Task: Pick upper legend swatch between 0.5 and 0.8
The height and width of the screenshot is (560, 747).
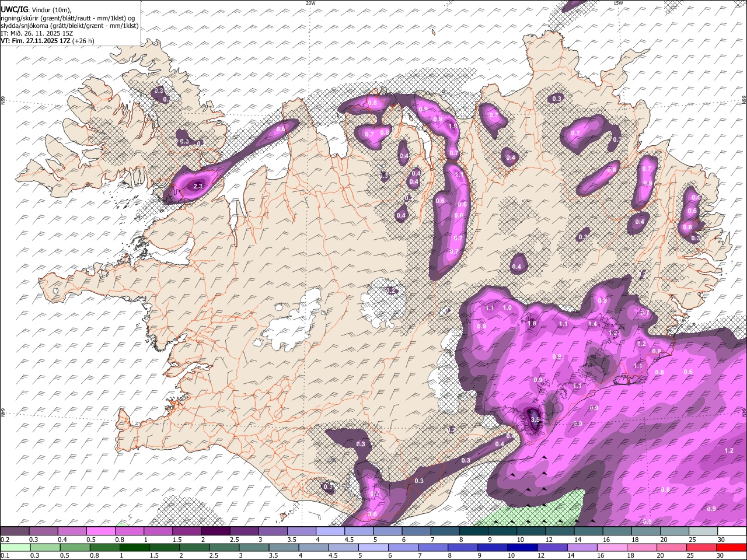Action: pos(100,531)
